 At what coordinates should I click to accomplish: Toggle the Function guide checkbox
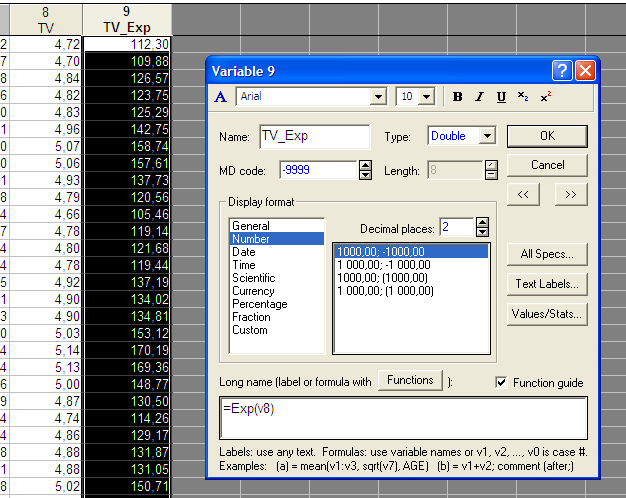[502, 382]
